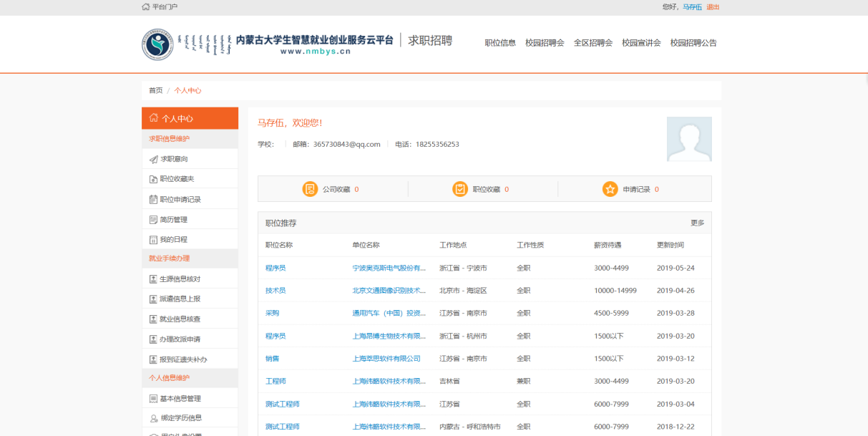
Task: Click the orange star 申请记录 icon
Action: coord(610,189)
